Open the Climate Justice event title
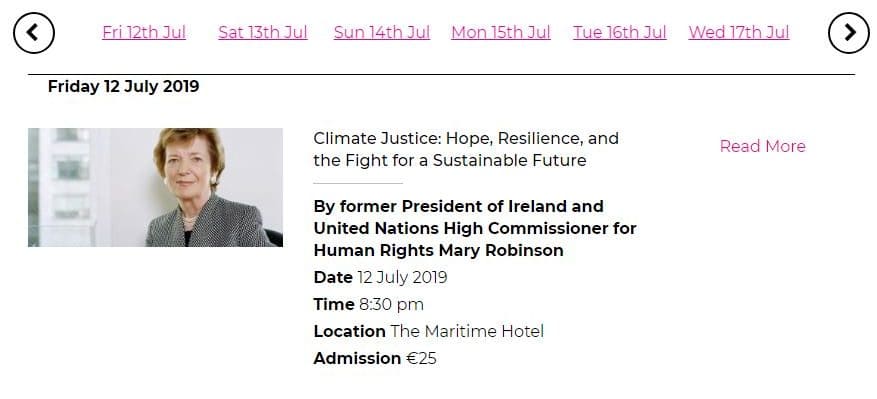 [x=466, y=149]
